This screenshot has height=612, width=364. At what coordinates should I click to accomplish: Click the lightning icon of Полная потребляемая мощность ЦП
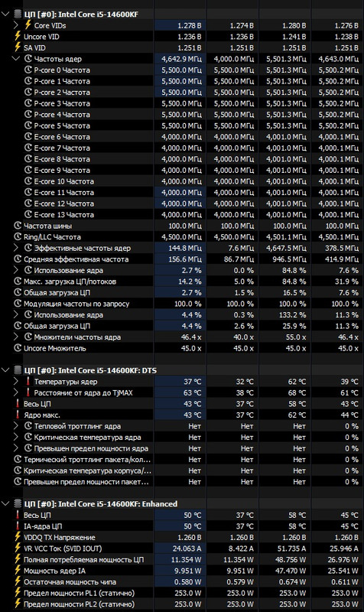(17, 559)
